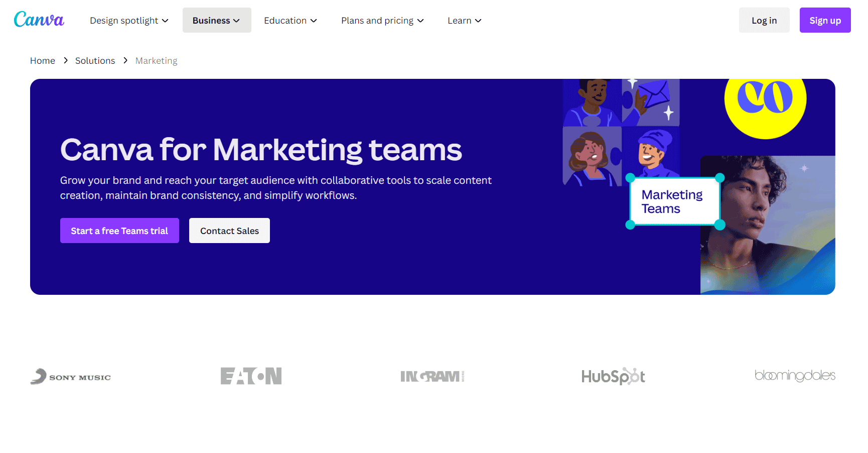Click the Marketing breadcrumb text
Image resolution: width=868 pixels, height=453 pixels.
(x=156, y=61)
